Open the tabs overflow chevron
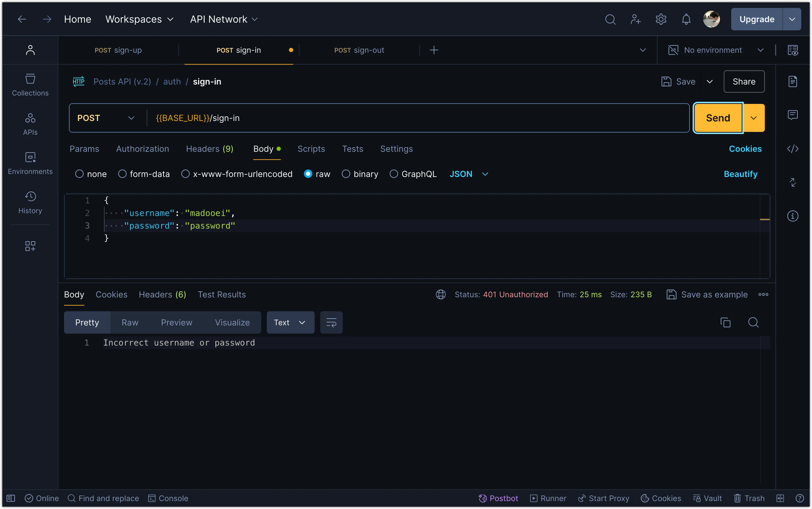812x509 pixels. (x=643, y=50)
